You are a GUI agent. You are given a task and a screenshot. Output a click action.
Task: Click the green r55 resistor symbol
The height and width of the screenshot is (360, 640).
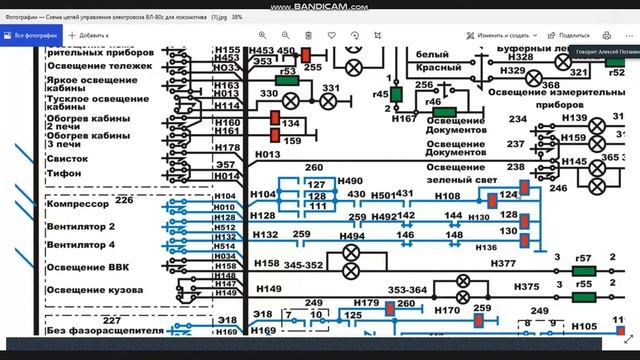tap(584, 297)
